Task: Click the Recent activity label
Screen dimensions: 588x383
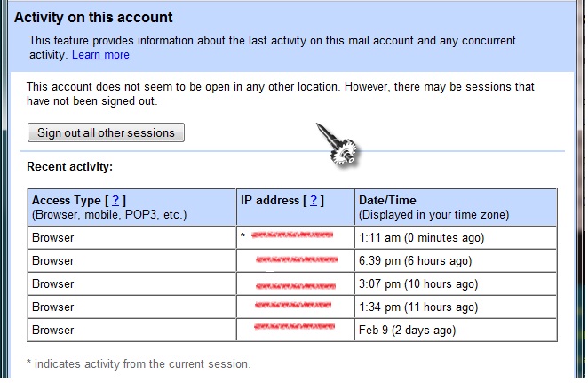Action: pyautogui.click(x=70, y=166)
